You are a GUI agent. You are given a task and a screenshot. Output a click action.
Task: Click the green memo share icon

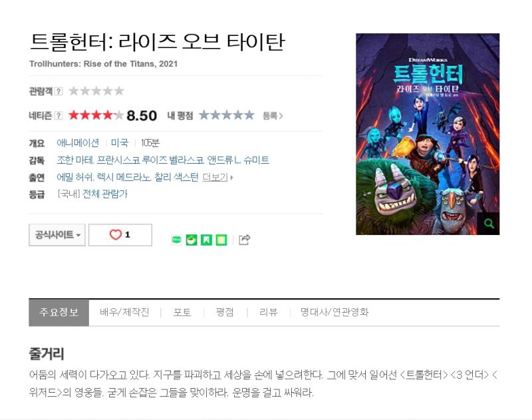pyautogui.click(x=221, y=240)
